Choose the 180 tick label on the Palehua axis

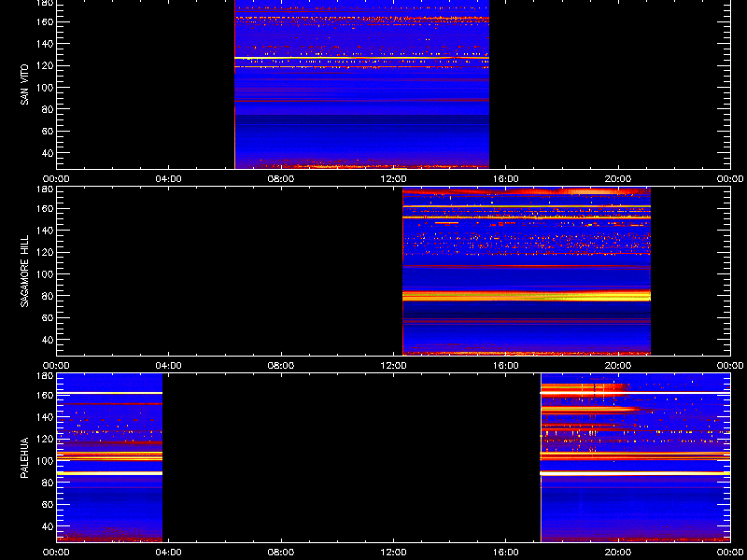(44, 376)
